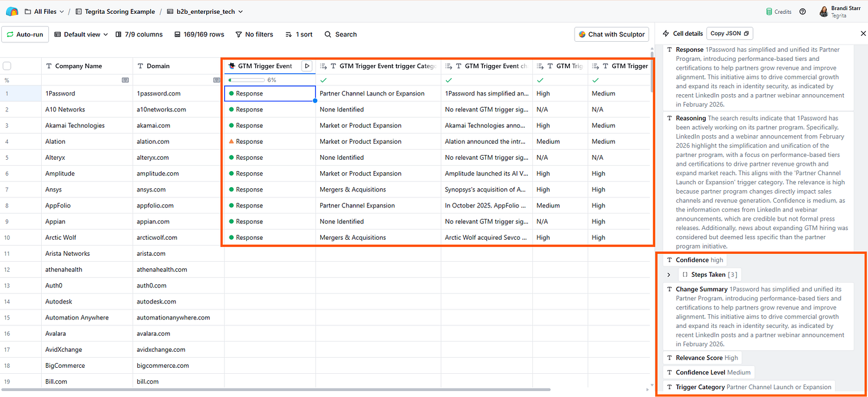Click the autodesk.com domain cell
This screenshot has height=397, width=868.
coord(178,302)
